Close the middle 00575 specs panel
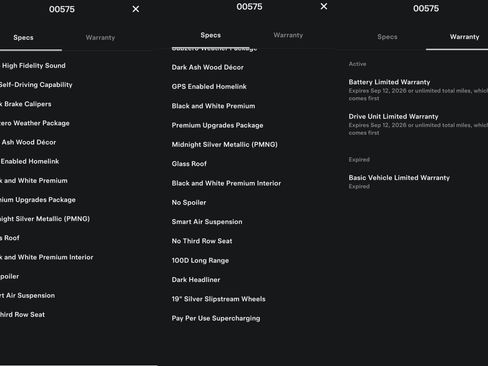The image size is (488, 366). tap(324, 6)
